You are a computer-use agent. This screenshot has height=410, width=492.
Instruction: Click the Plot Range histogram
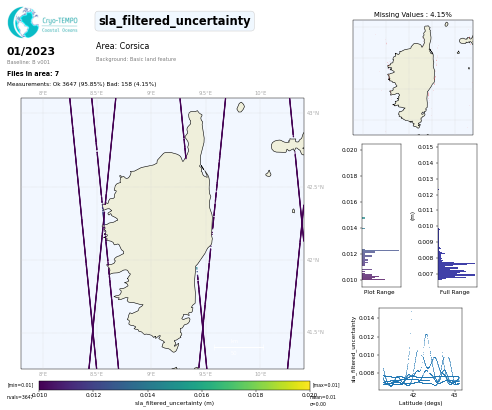point(382,215)
